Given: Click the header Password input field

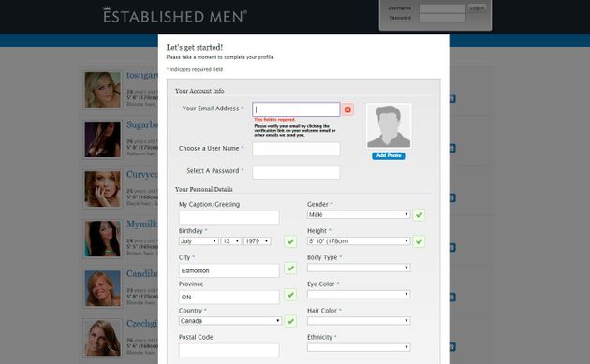Looking at the screenshot, I should click(442, 18).
